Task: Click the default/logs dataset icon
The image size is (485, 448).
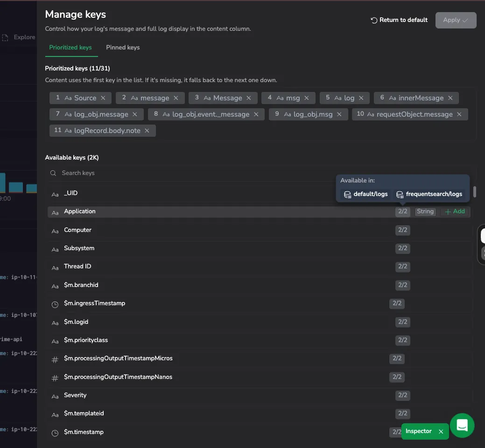Action: [x=348, y=195]
